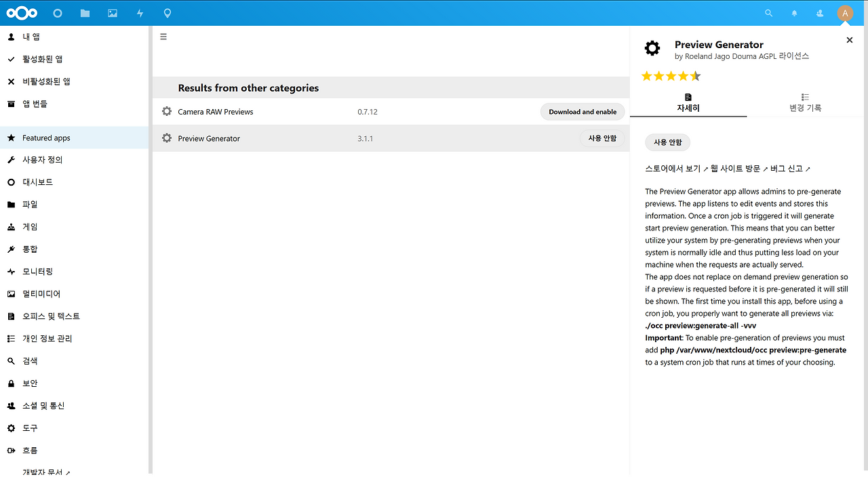
Task: Open 사용자 정의 category
Action: point(74,160)
